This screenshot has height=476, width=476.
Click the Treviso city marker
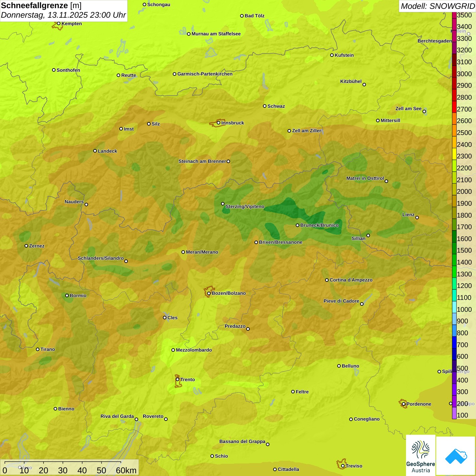tap(343, 466)
